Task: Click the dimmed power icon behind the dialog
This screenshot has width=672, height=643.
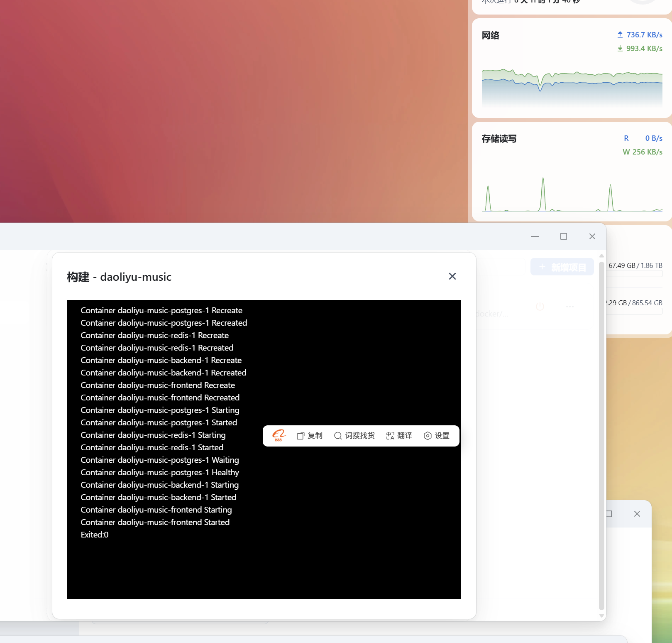Action: (540, 307)
